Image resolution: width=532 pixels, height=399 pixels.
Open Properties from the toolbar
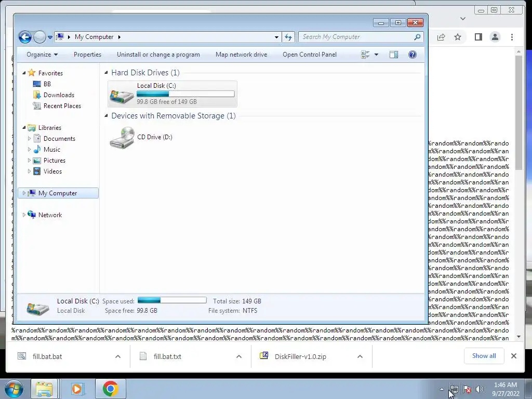pyautogui.click(x=87, y=55)
